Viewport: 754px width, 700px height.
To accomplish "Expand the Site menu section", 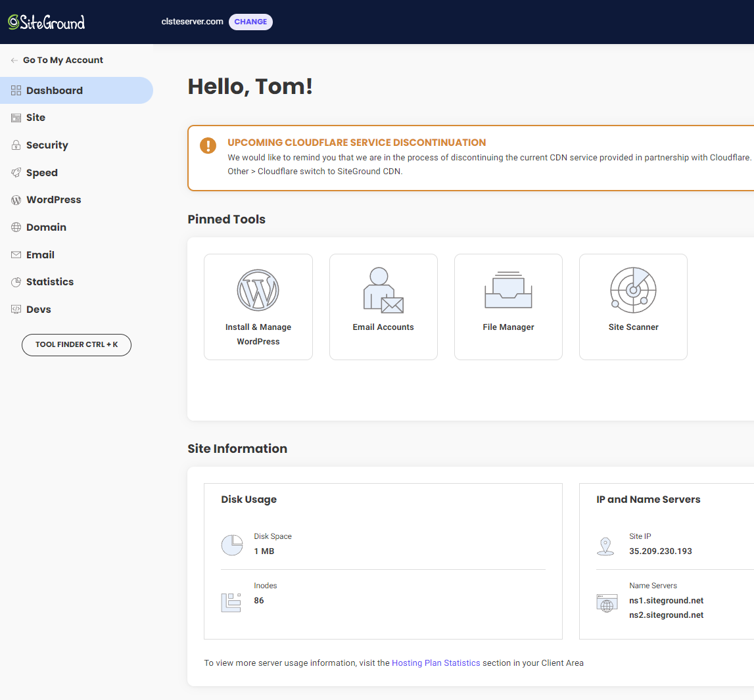I will coord(35,117).
